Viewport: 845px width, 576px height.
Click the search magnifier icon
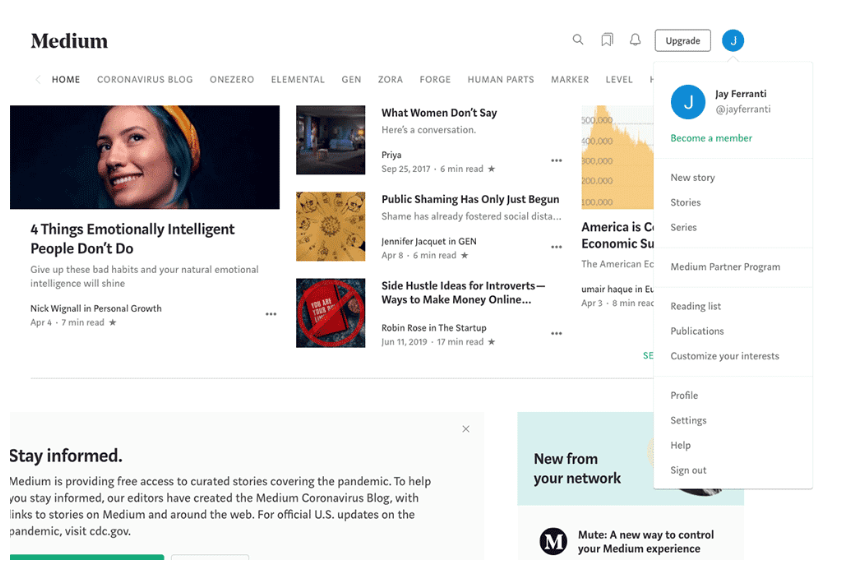[578, 40]
